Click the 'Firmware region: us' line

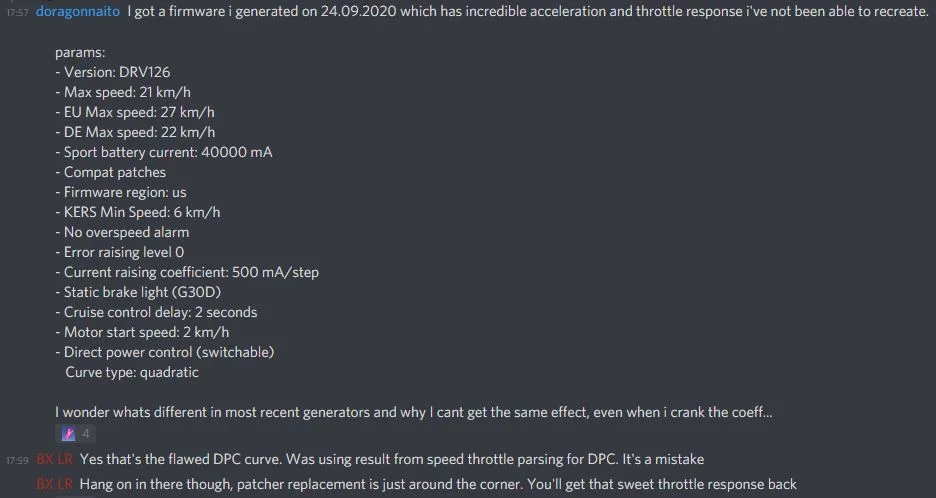[x=121, y=192]
